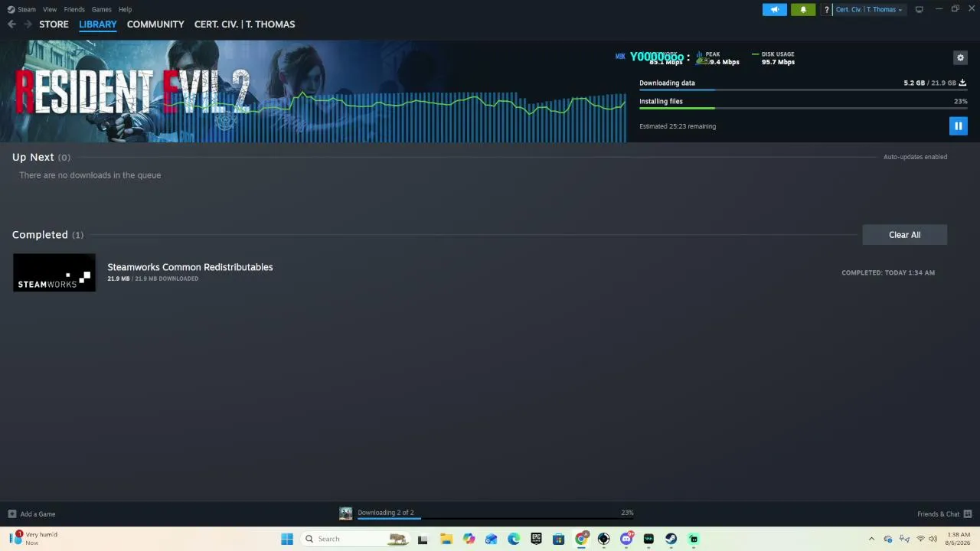Click the Clear All button

[904, 235]
